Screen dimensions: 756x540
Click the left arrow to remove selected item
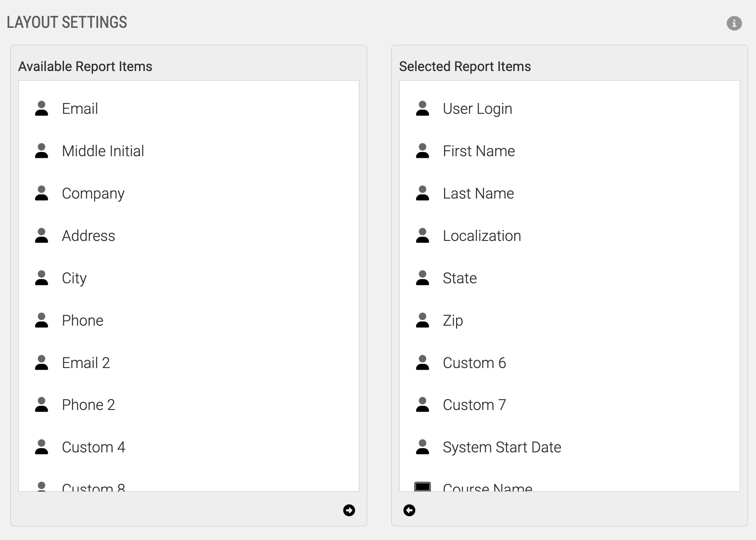[x=409, y=510]
